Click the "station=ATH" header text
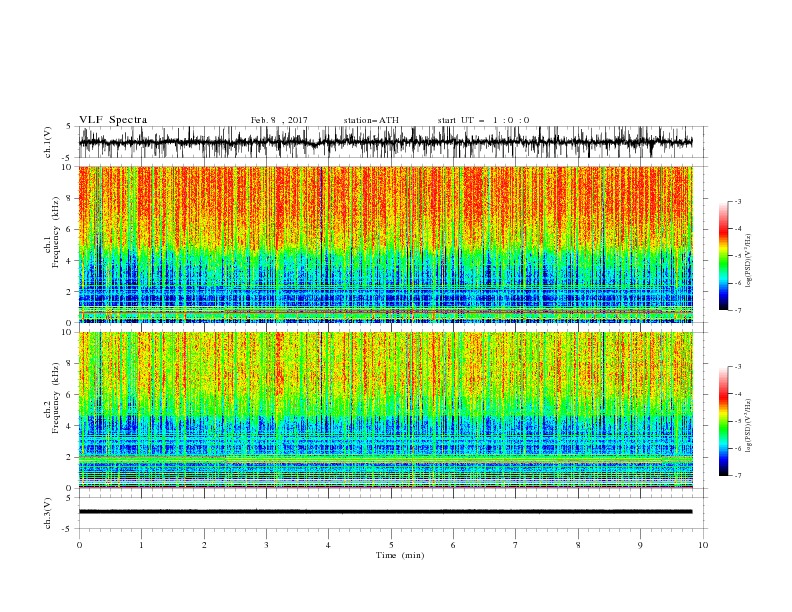This screenshot has height=612, width=792. pos(371,120)
